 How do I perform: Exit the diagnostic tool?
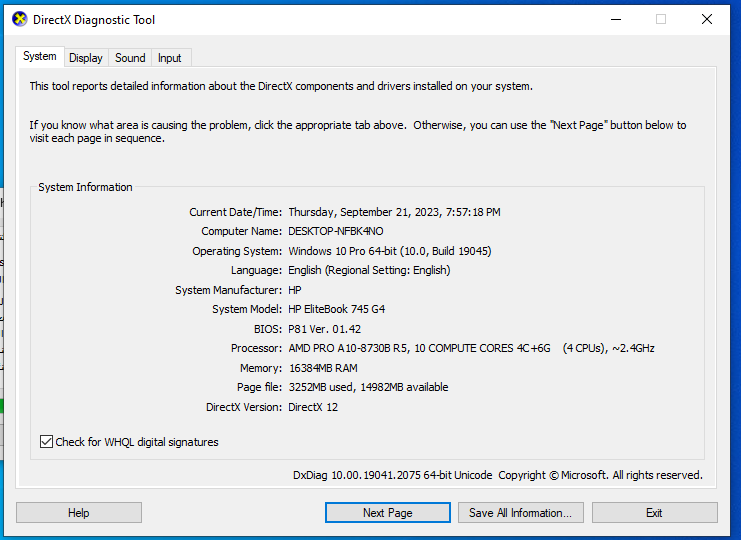655,513
